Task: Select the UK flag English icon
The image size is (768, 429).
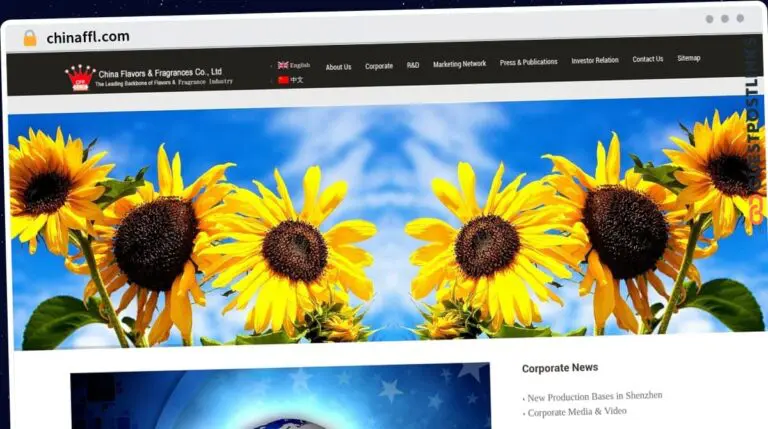Action: pyautogui.click(x=283, y=65)
